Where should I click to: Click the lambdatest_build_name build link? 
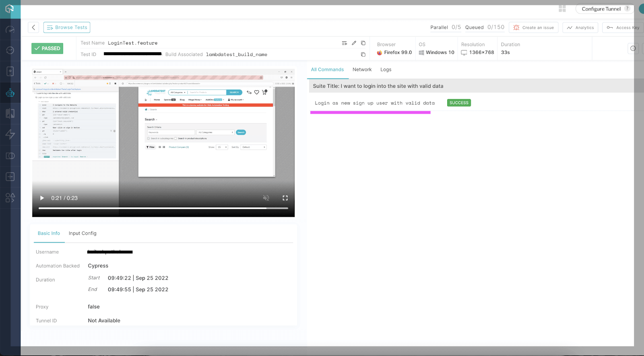pyautogui.click(x=236, y=54)
